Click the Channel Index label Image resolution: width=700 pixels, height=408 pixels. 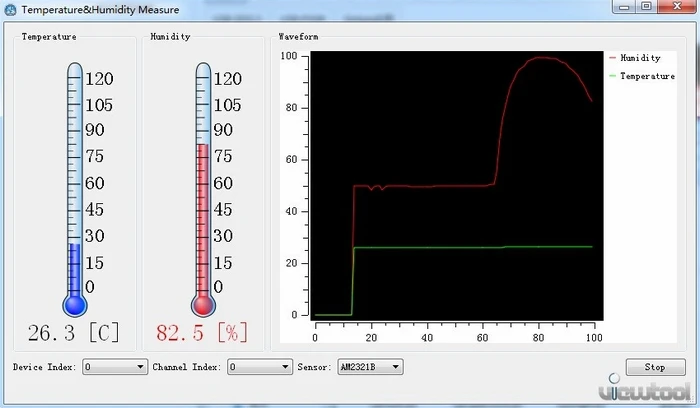pos(187,367)
